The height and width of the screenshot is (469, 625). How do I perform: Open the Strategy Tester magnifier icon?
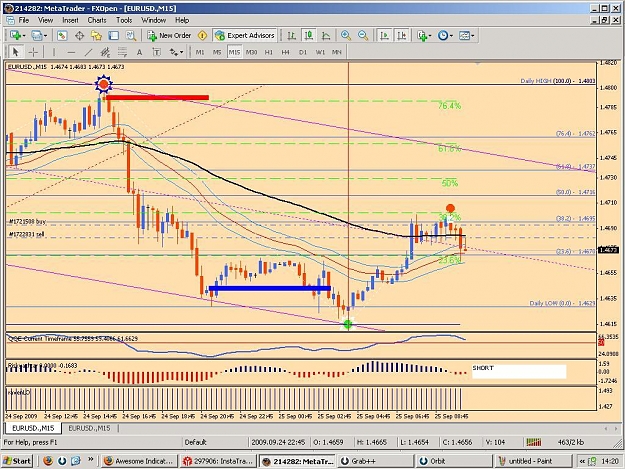pyautogui.click(x=131, y=35)
